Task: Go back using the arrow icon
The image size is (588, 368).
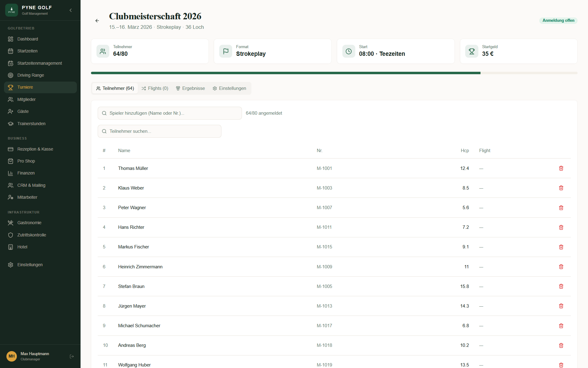Action: tap(97, 21)
